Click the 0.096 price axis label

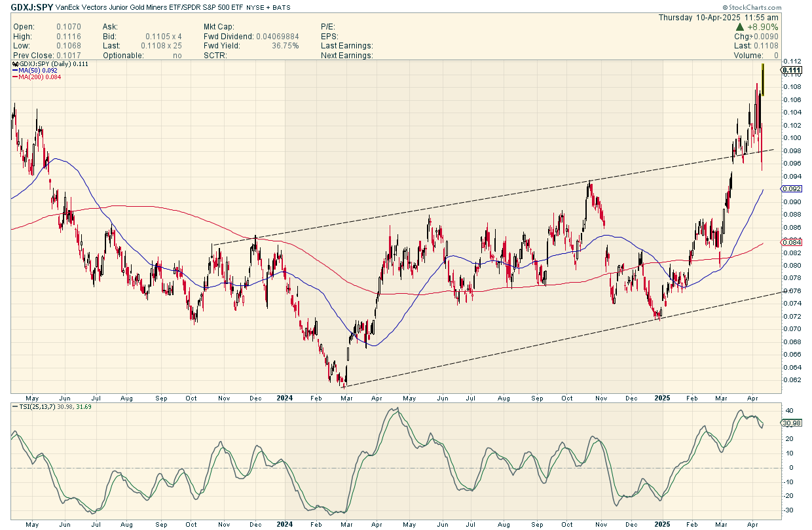pos(793,164)
